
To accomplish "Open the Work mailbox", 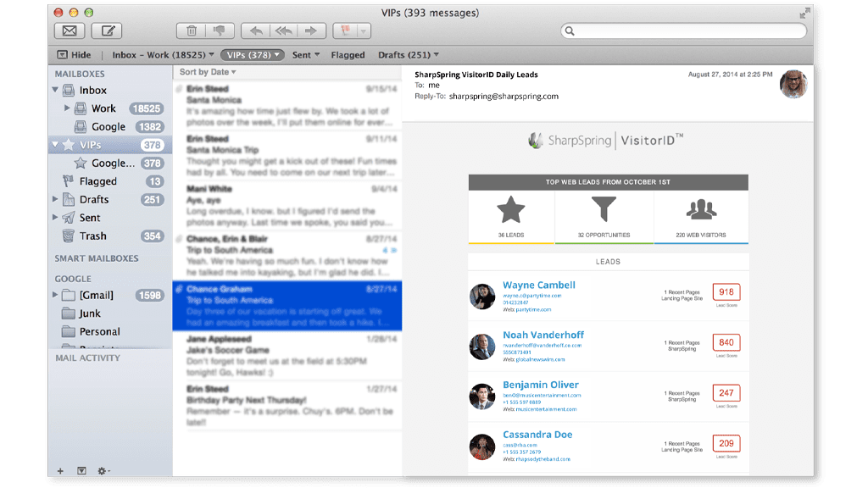I will pyautogui.click(x=103, y=108).
